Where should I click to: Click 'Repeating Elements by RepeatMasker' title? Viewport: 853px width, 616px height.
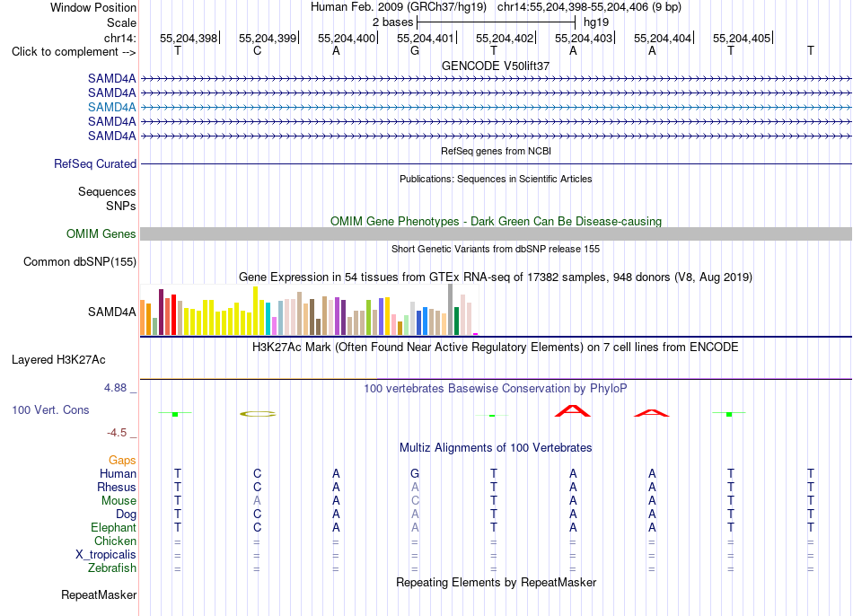tap(497, 582)
